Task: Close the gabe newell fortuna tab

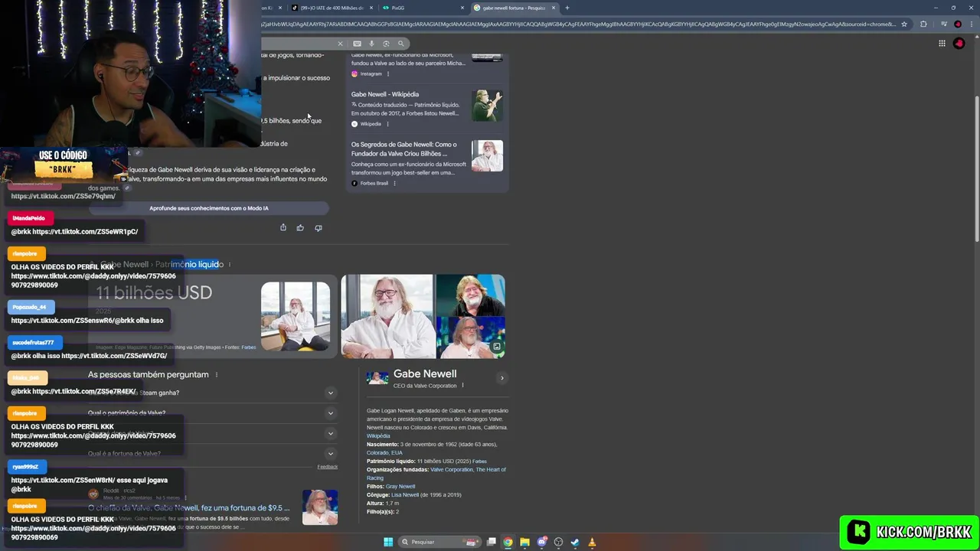Action: click(554, 8)
